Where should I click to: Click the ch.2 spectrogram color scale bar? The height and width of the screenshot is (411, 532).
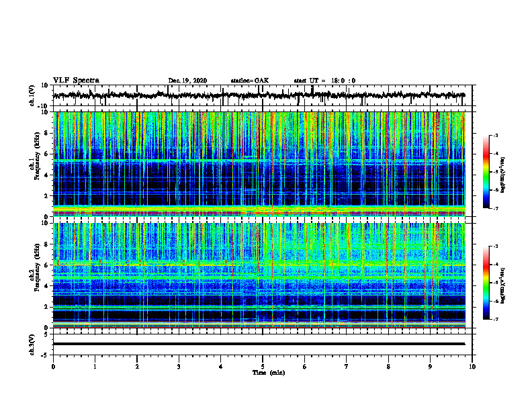[486, 283]
